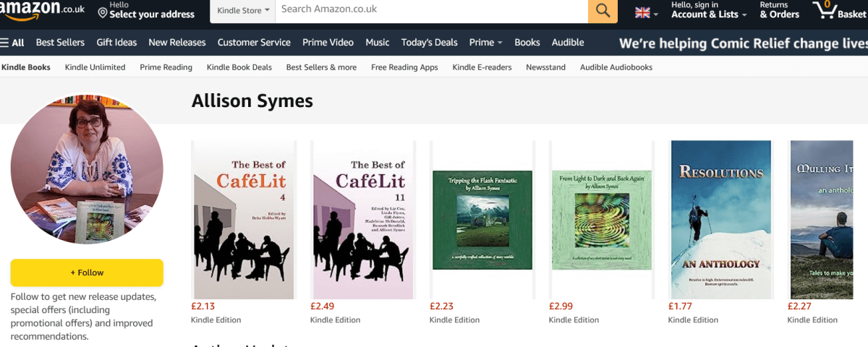Image resolution: width=868 pixels, height=347 pixels.
Task: Expand the Prime menu dropdown
Action: click(x=485, y=43)
